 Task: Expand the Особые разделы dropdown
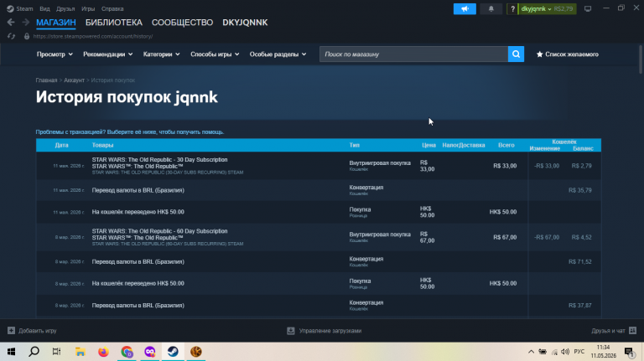point(278,54)
